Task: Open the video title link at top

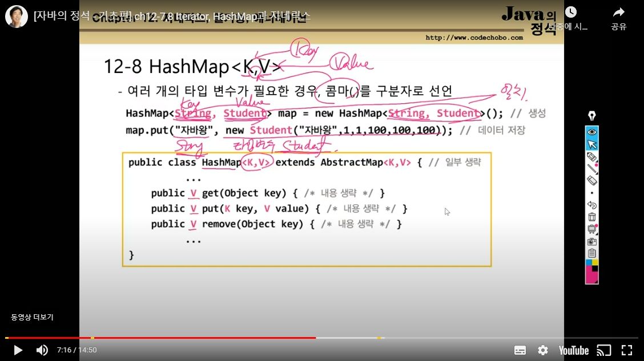Action: 172,17
